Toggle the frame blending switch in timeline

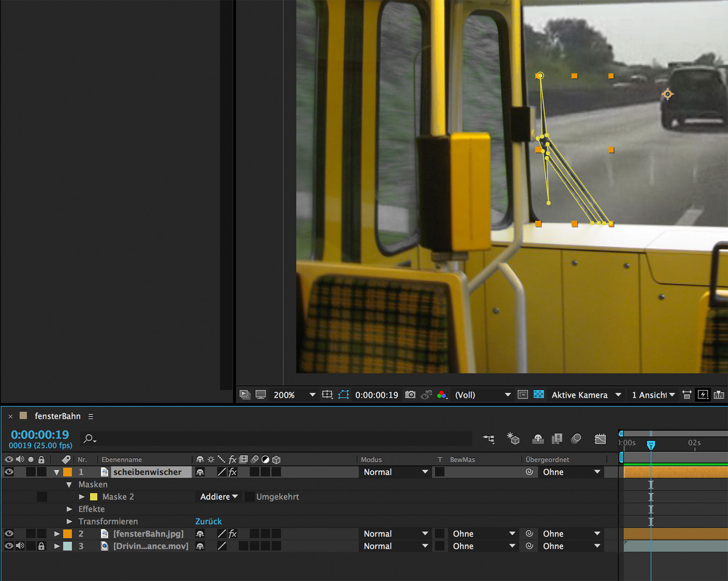(557, 439)
